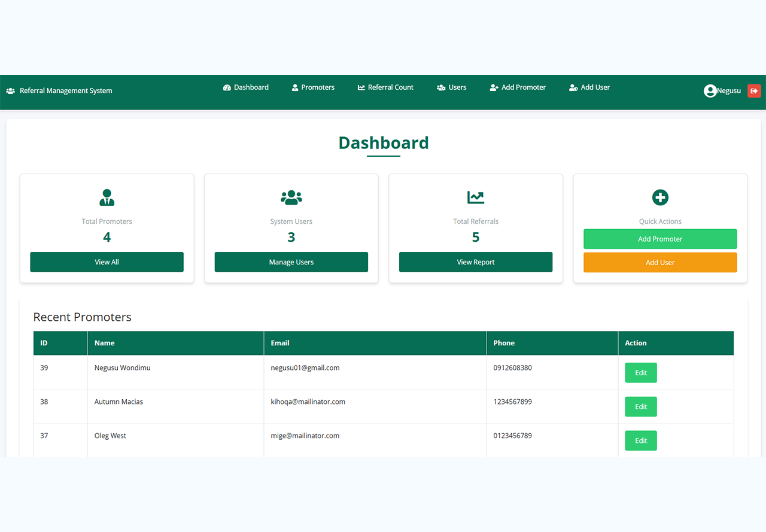Select Add Promoter in top navigation
This screenshot has height=532, width=766.
518,87
